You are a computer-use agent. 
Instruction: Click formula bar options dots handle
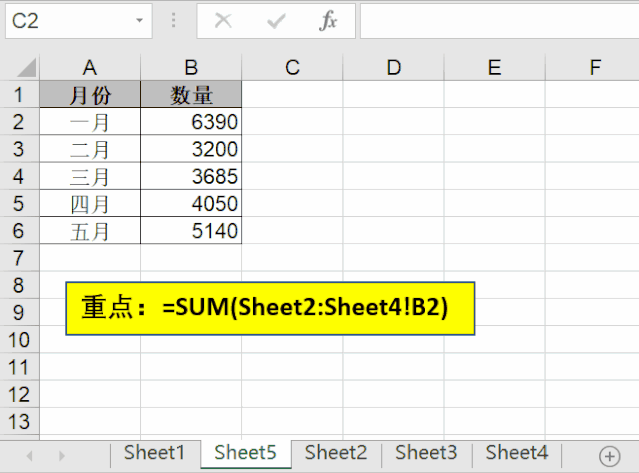click(174, 20)
